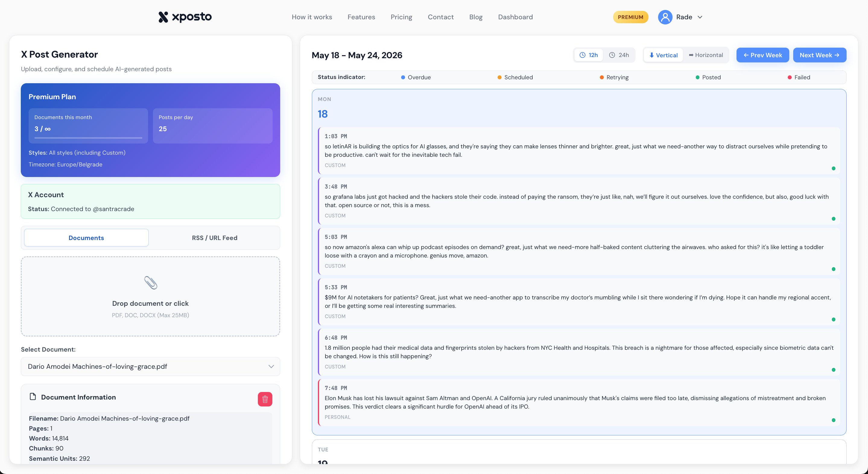Screen dimensions: 868x474
Task: Click the Documents this month progress bar
Action: tap(88, 138)
